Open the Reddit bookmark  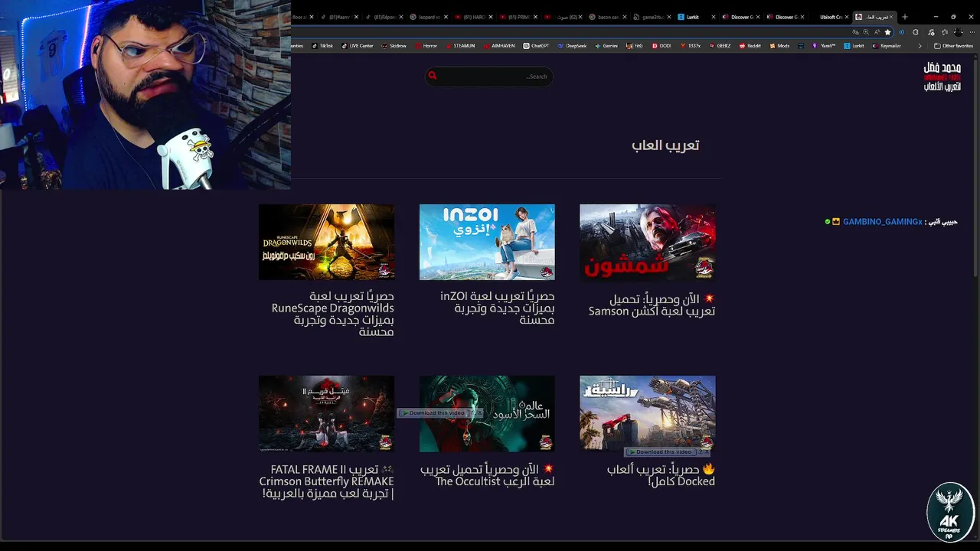point(750,46)
